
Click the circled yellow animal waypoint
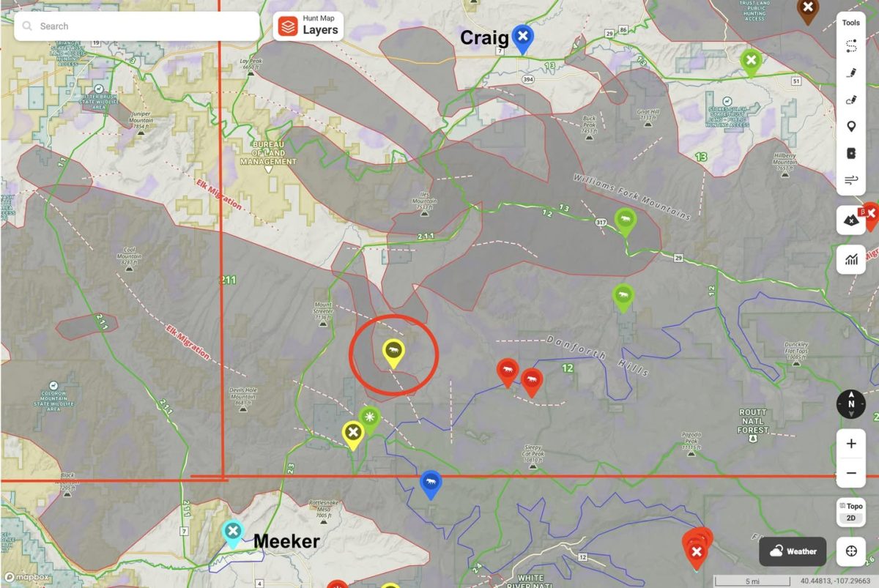pos(393,351)
